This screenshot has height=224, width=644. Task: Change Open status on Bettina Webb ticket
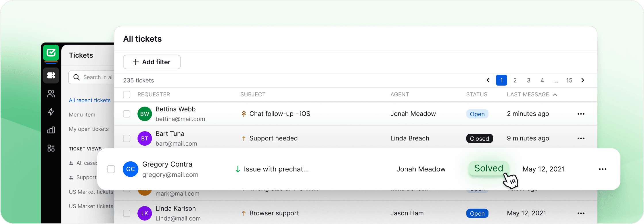point(477,114)
